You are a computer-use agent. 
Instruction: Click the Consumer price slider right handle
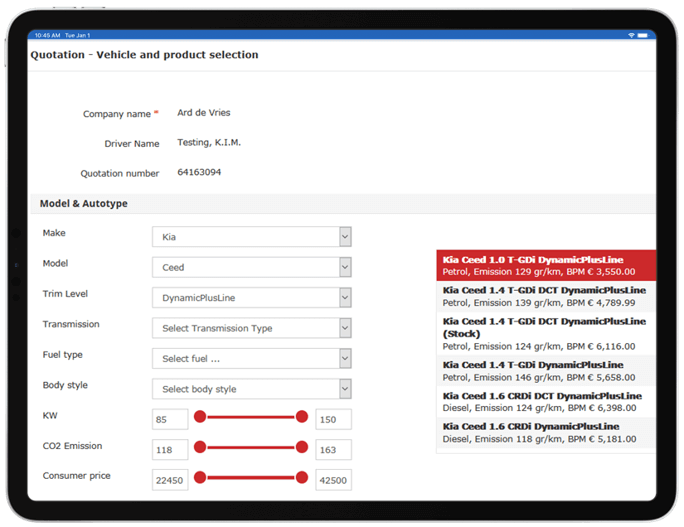click(302, 477)
